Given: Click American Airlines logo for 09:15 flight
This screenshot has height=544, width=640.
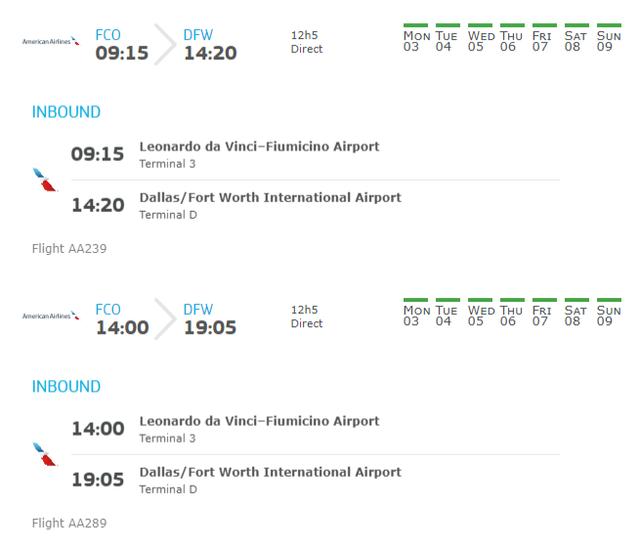Looking at the screenshot, I should coord(51,41).
